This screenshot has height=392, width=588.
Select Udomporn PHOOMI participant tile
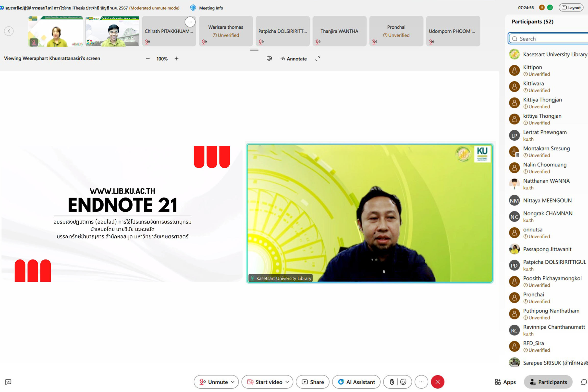453,31
